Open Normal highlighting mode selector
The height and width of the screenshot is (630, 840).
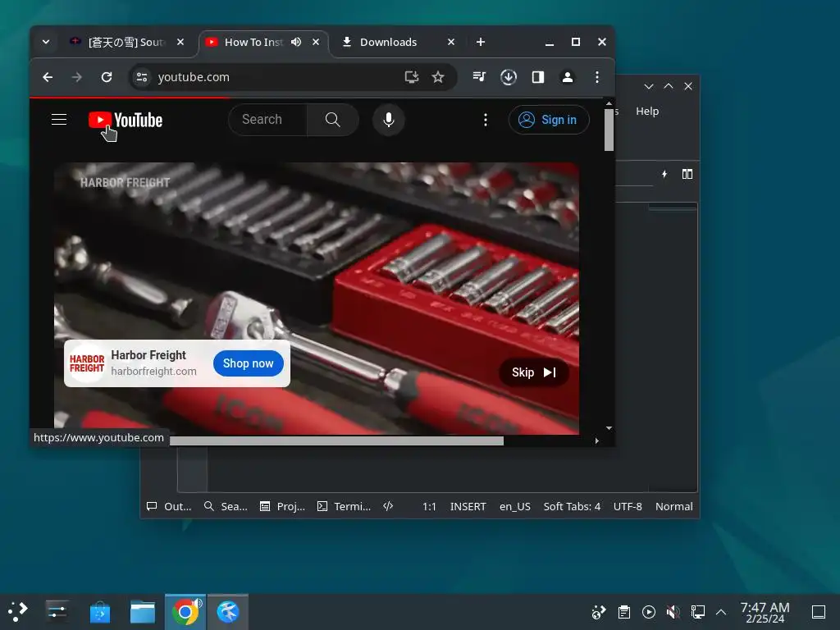[x=674, y=506]
